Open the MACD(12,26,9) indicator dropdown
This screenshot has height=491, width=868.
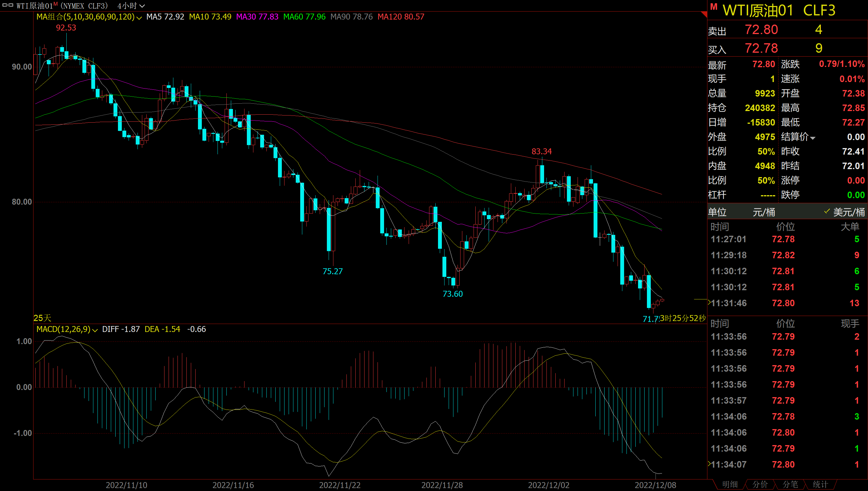pyautogui.click(x=95, y=330)
